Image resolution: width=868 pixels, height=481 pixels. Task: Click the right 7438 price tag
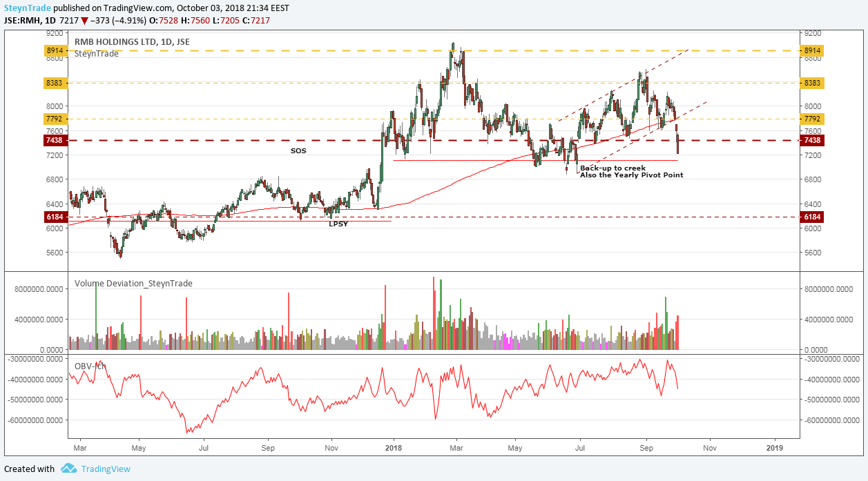pos(812,140)
